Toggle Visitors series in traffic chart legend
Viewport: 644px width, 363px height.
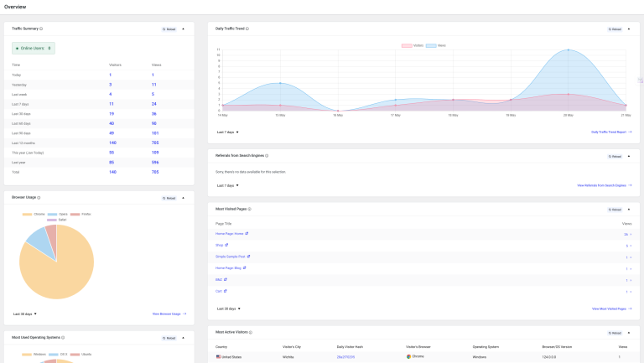point(413,45)
